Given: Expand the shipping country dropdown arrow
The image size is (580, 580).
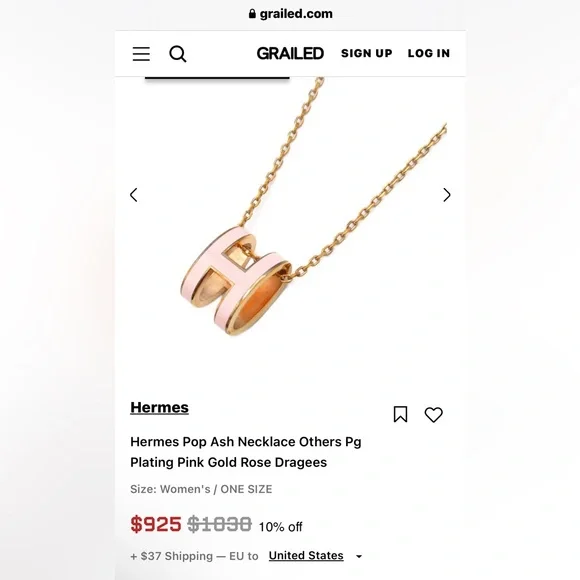Looking at the screenshot, I should pos(358,556).
